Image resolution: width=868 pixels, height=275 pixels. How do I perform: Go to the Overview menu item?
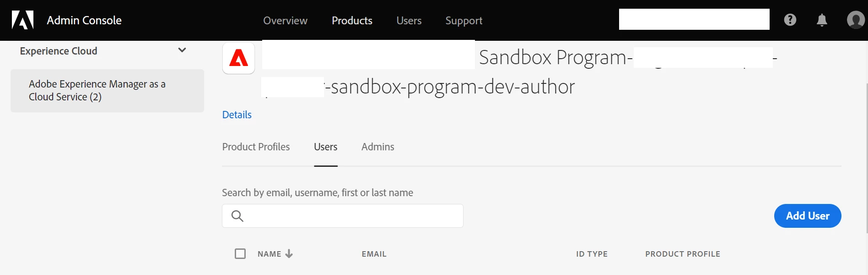[x=285, y=21]
